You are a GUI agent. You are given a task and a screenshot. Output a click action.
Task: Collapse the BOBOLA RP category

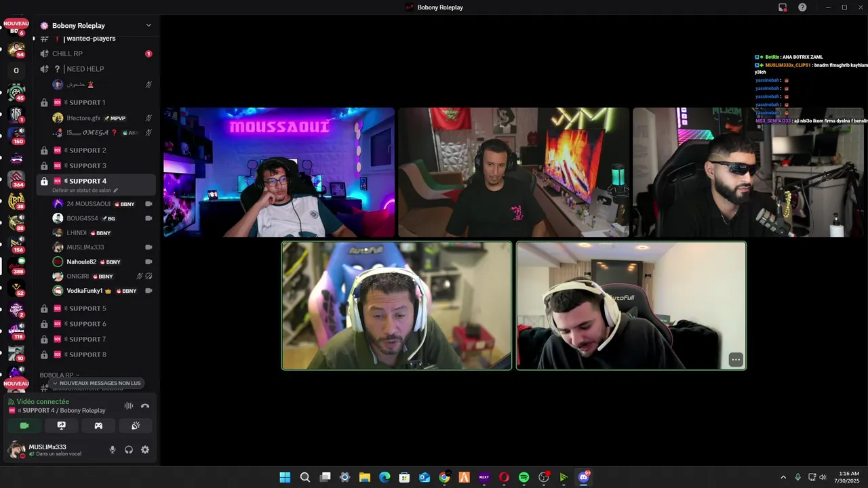pyautogui.click(x=59, y=375)
